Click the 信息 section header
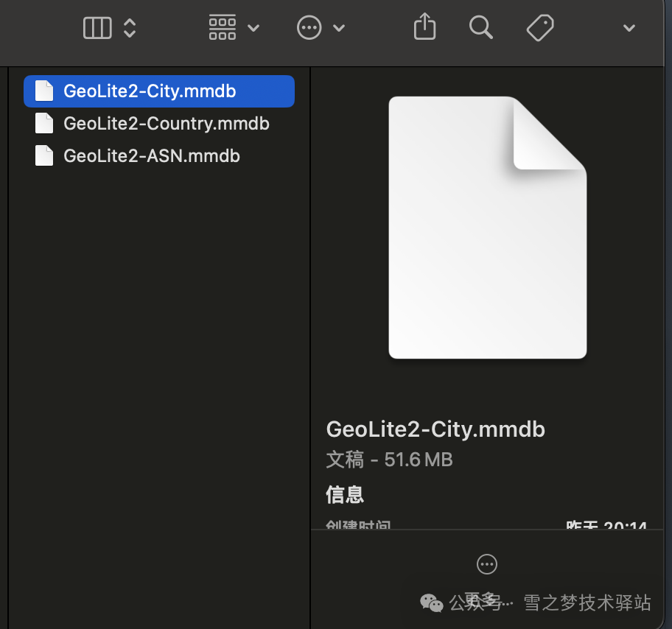672x629 pixels. click(x=345, y=494)
